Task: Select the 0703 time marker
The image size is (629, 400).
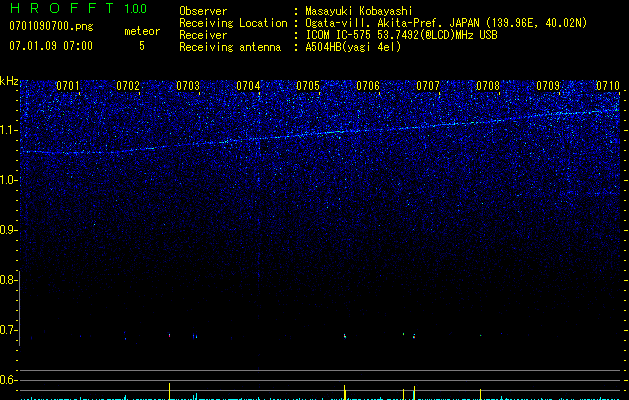Action: click(x=188, y=87)
